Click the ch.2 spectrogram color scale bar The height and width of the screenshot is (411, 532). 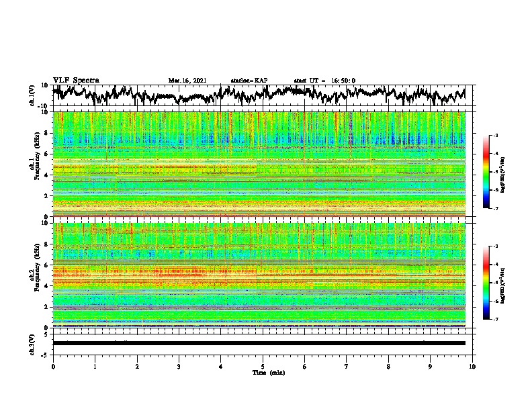coord(486,283)
